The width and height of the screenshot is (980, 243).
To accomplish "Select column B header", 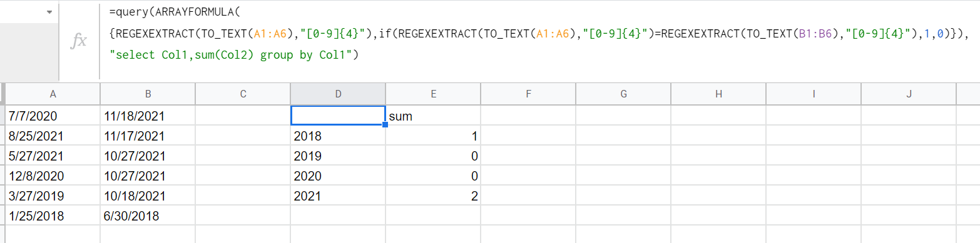I will coord(148,94).
